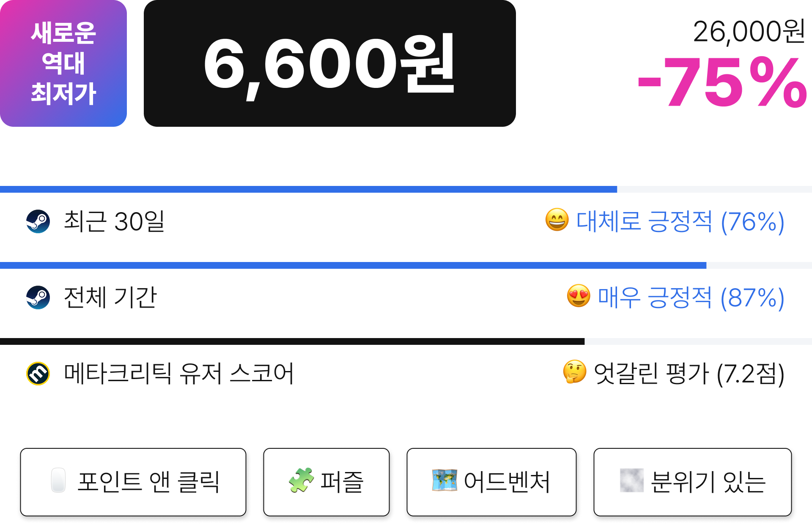The height and width of the screenshot is (524, 812).
Task: Click the Steam icon beside 전체 기간
Action: click(x=38, y=297)
